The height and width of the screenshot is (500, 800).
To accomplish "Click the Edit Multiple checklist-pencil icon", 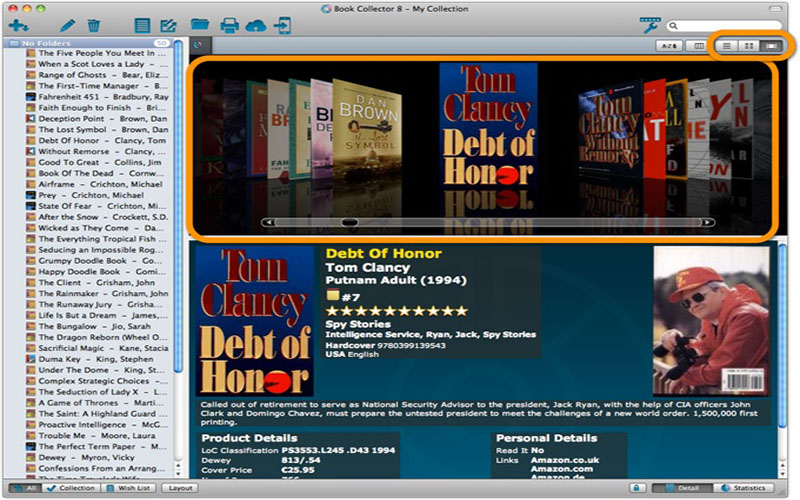I will pos(168,25).
